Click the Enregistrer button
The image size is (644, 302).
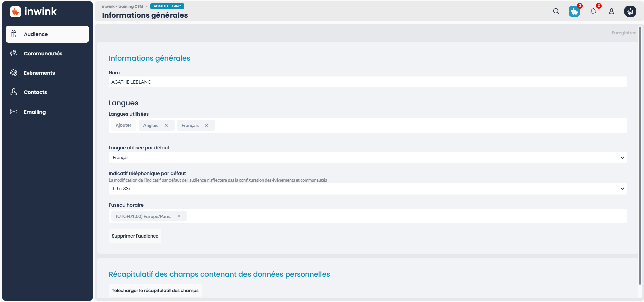[623, 33]
